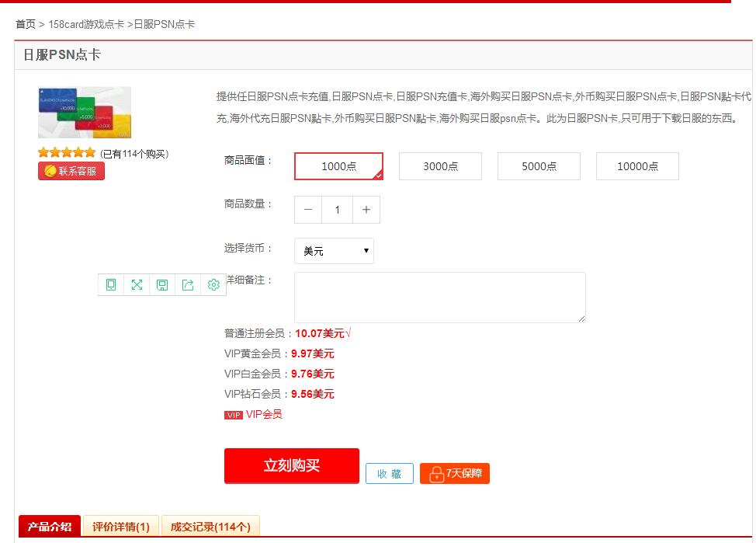
Task: Click the VIP badge icon
Action: point(234,415)
